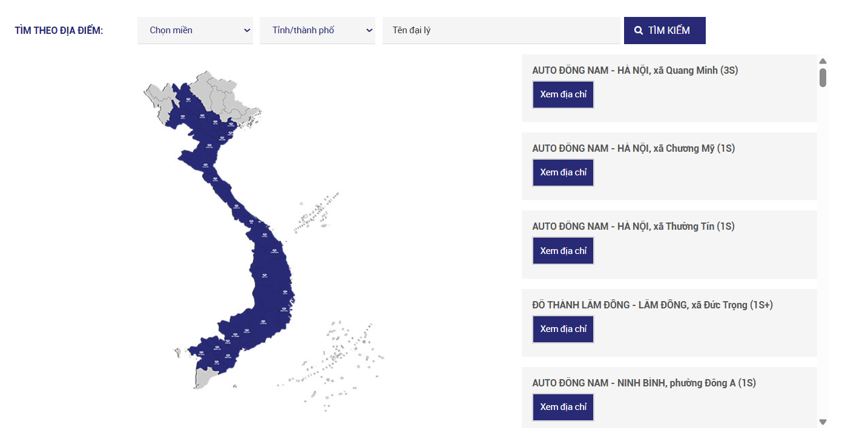View address for Auto Đông Nam Quang Minh (3S)

563,95
